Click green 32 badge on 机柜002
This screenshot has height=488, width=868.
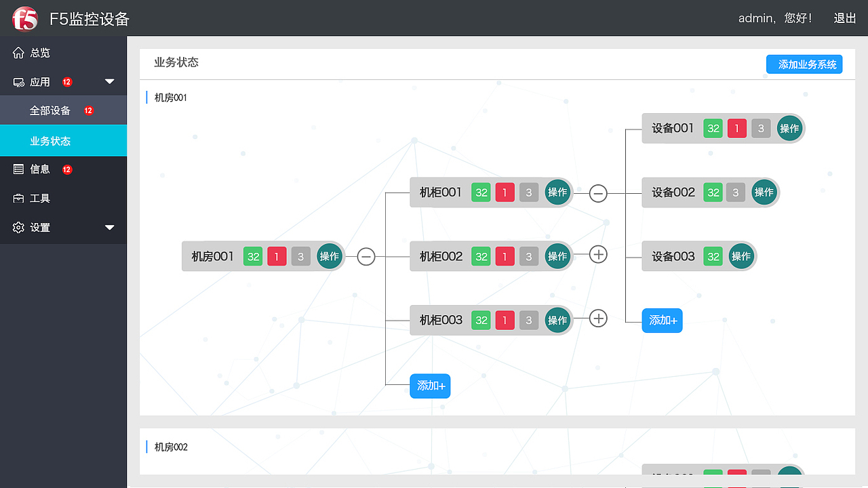[x=481, y=256]
